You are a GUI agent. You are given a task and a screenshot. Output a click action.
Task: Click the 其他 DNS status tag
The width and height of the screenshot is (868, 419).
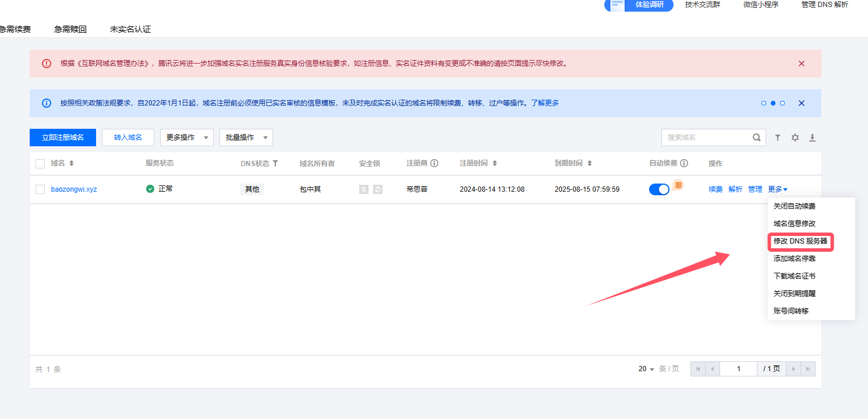(x=252, y=189)
